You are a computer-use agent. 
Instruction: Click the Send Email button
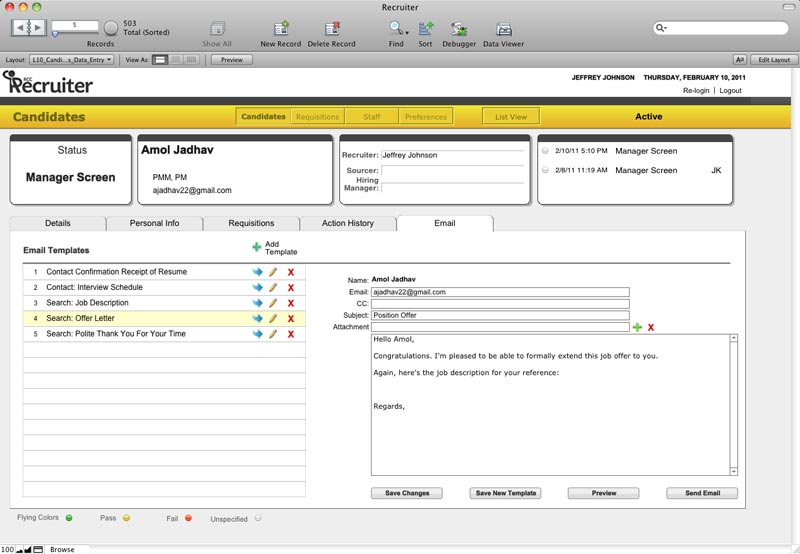click(x=702, y=493)
